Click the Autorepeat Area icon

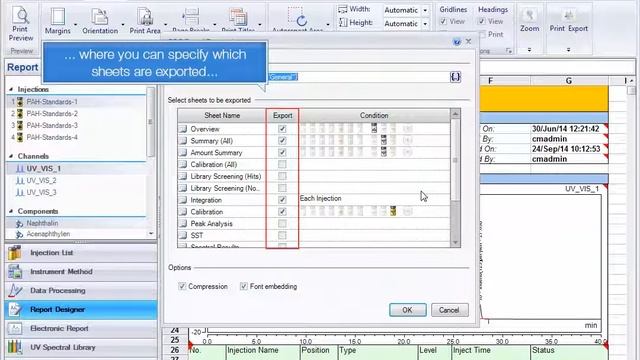tap(298, 16)
